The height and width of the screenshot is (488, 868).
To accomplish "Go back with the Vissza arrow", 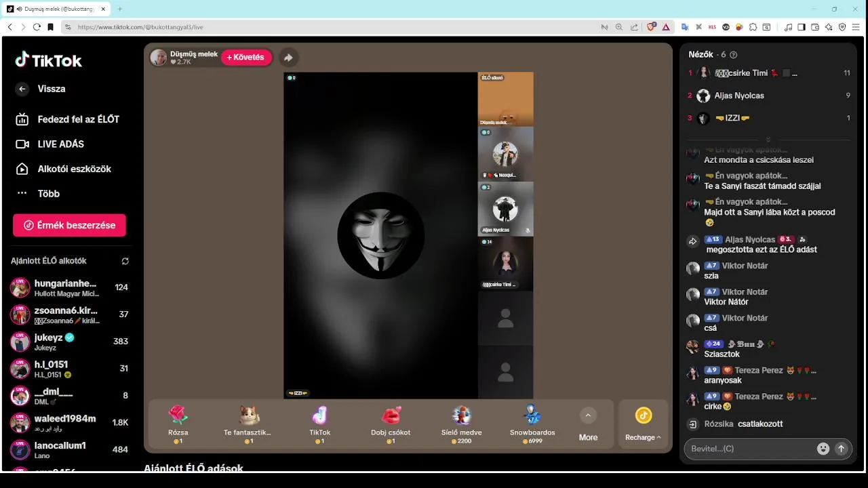I will 22,89.
